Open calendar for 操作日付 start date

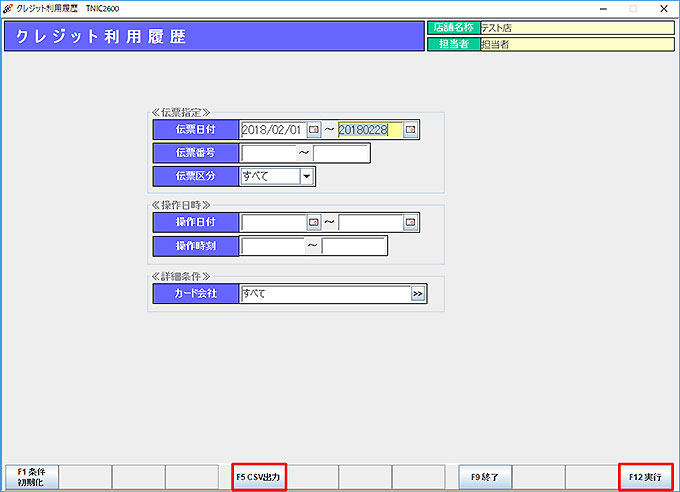click(314, 222)
